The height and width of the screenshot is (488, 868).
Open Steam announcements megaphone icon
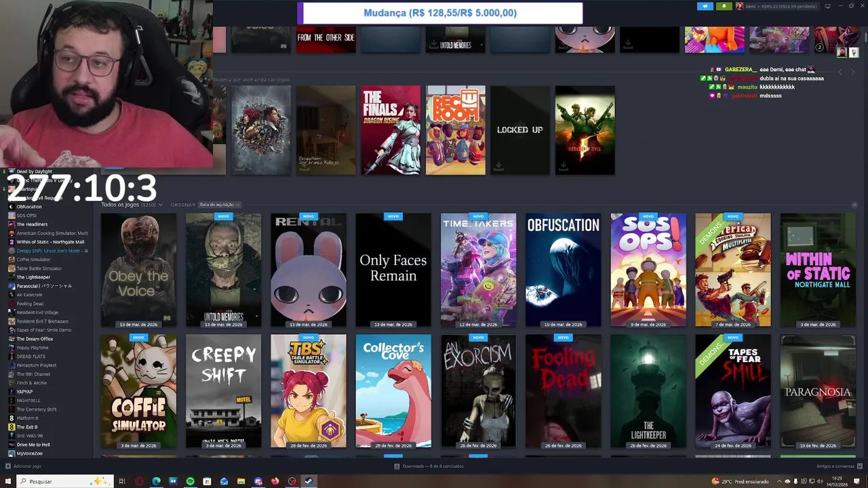click(x=705, y=6)
